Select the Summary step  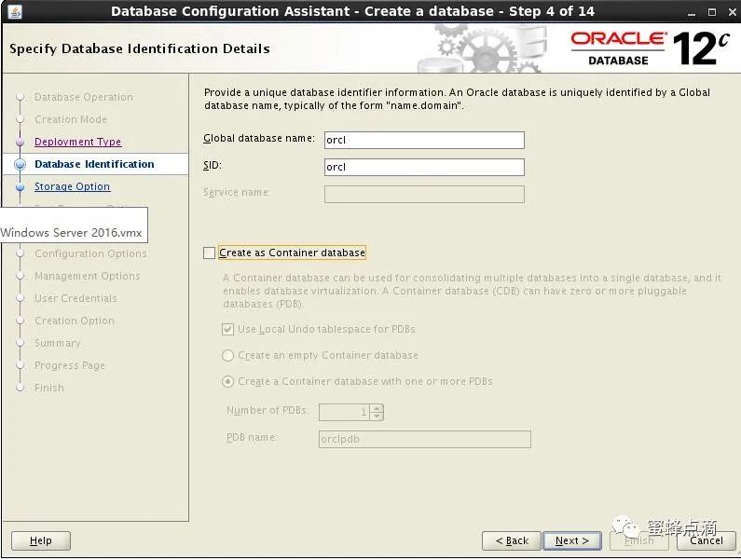57,343
